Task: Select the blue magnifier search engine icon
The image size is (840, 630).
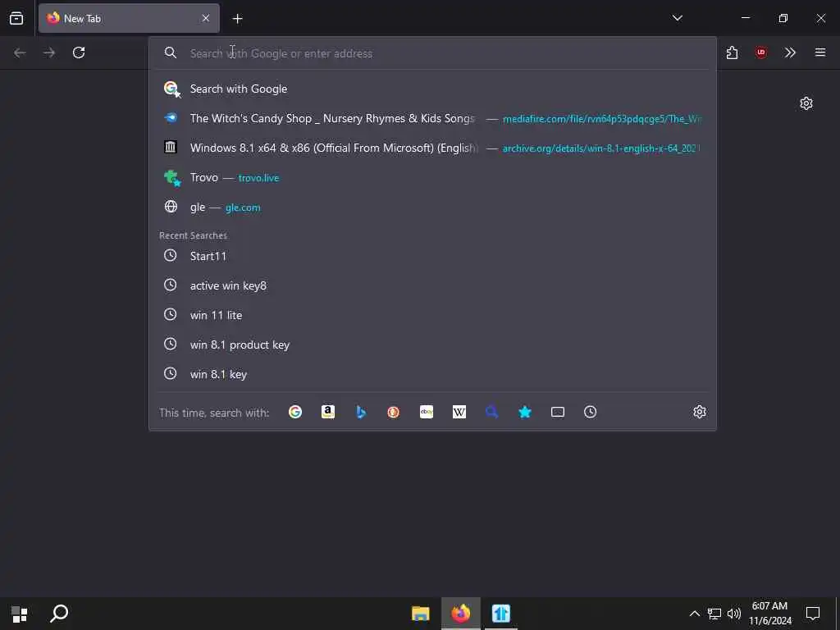Action: coord(492,412)
